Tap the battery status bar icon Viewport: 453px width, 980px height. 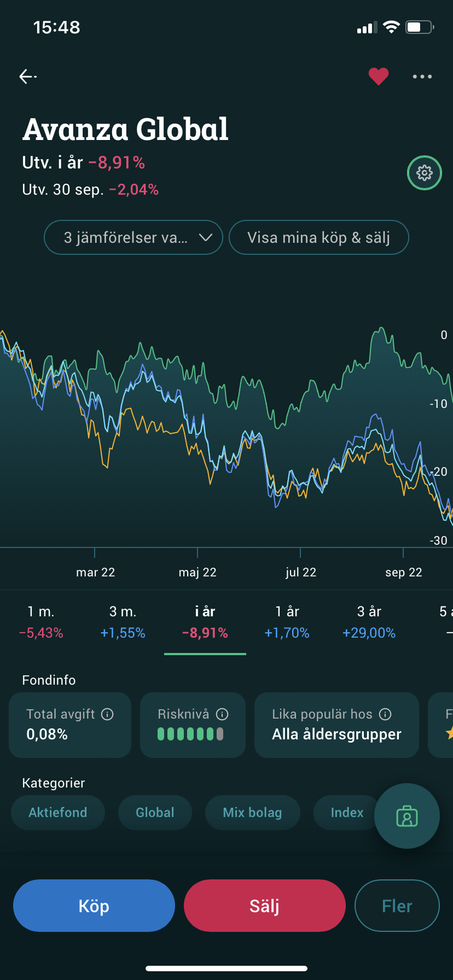click(420, 27)
